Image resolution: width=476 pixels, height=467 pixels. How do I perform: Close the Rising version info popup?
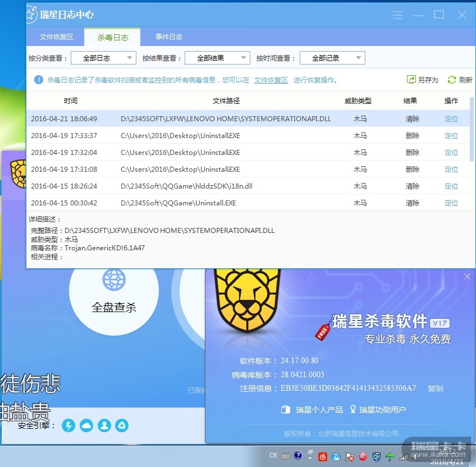[467, 276]
